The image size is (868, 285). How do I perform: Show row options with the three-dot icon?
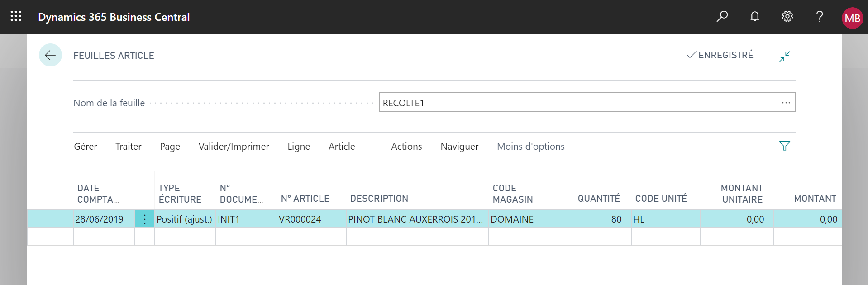click(x=144, y=219)
